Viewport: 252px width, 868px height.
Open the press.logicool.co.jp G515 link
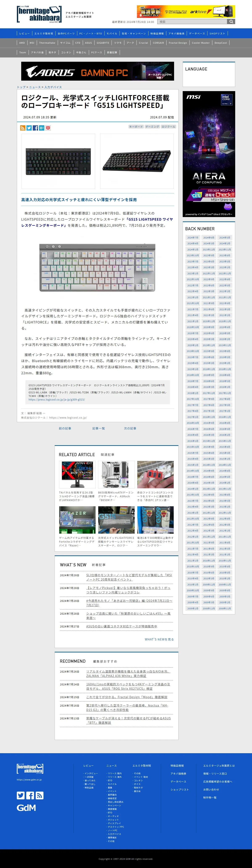[57, 400]
